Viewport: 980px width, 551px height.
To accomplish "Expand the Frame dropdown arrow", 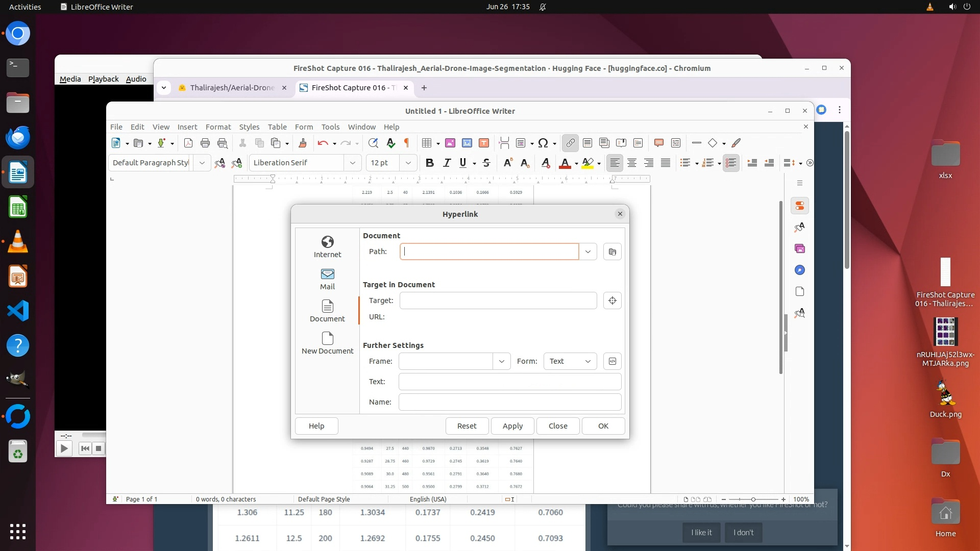I will 501,361.
